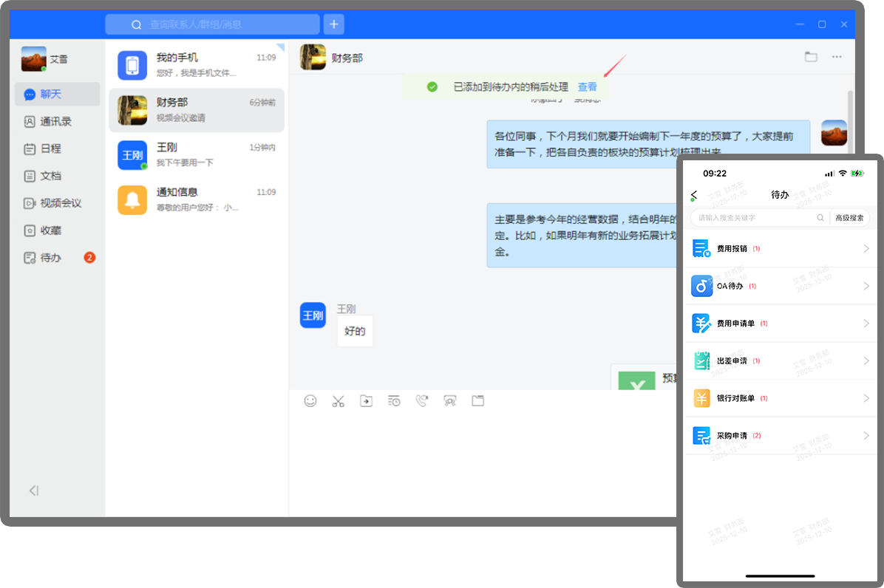
Task: Open 出差申请 item in phone list
Action: point(781,360)
